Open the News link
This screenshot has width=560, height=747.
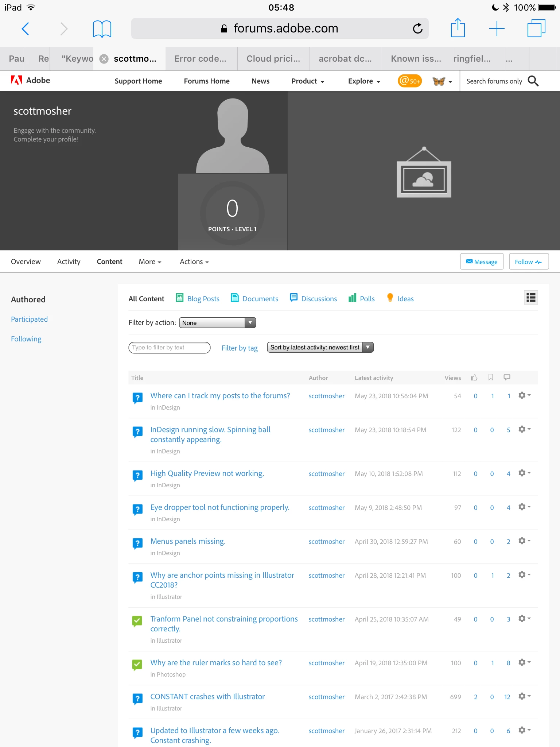point(260,81)
